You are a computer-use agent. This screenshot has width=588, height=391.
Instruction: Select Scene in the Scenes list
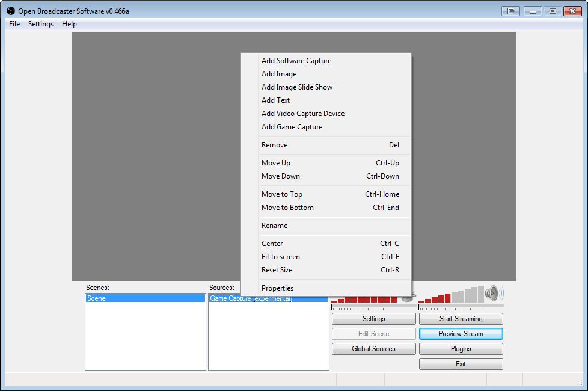145,298
